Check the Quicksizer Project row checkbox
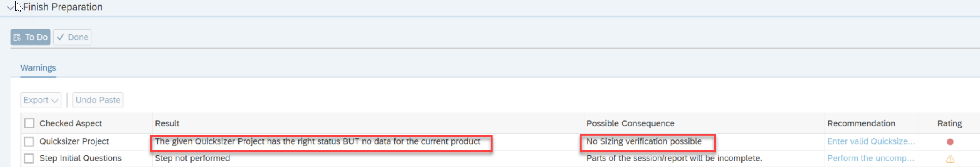Screen dimensions: 980x168 click(x=28, y=141)
